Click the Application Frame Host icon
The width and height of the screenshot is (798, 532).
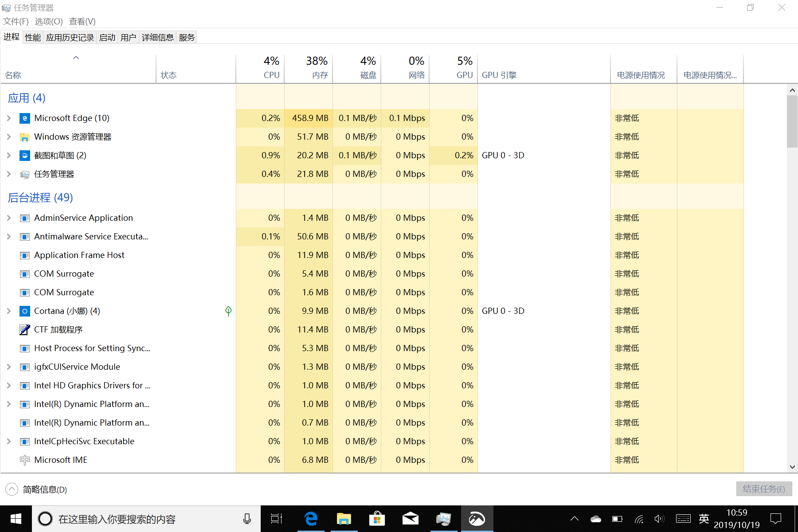coord(25,255)
